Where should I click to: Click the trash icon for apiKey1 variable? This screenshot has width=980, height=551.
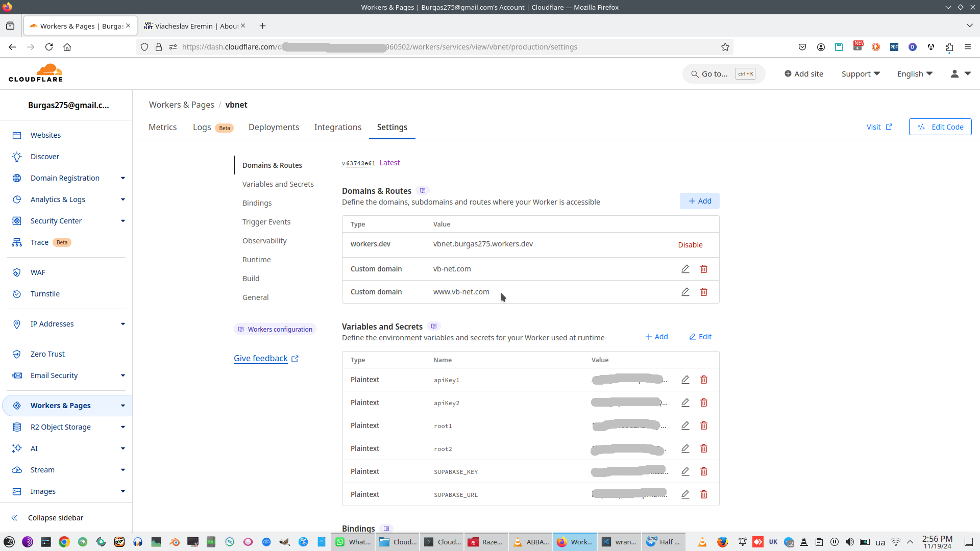pyautogui.click(x=704, y=380)
